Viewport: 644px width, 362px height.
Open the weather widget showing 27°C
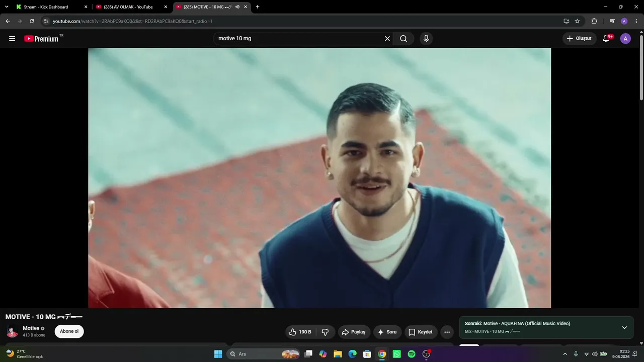click(x=24, y=354)
